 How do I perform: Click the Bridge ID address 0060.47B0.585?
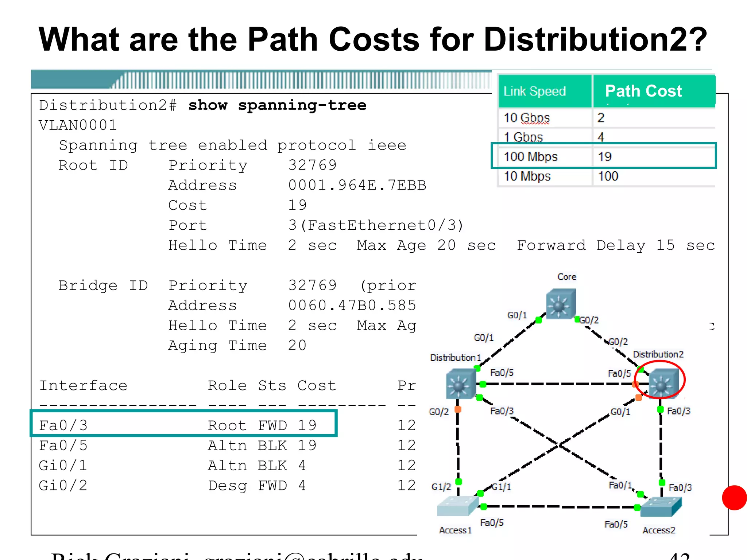click(352, 306)
